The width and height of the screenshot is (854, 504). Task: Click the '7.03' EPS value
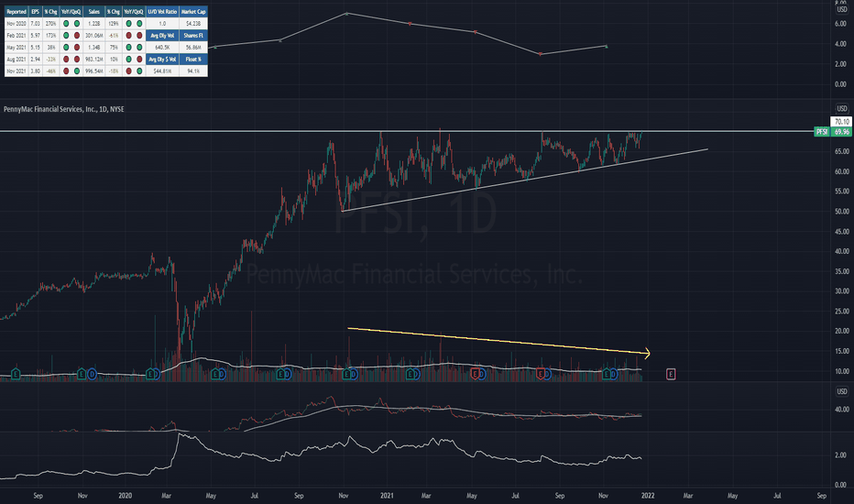[36, 24]
